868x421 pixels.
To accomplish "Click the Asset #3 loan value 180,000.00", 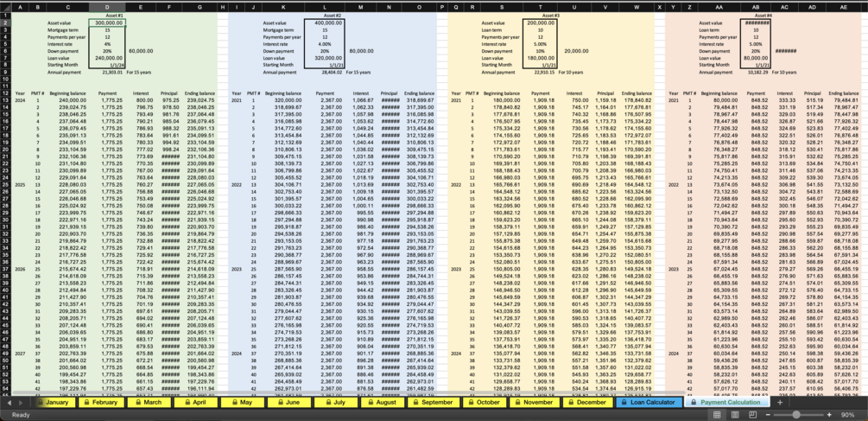I will [x=540, y=58].
